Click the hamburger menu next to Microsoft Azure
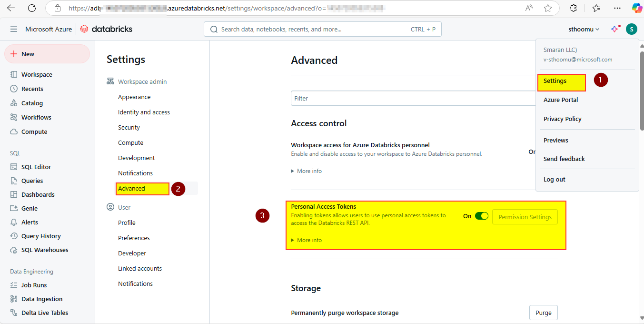Viewport: 644px width, 324px height. (x=14, y=29)
